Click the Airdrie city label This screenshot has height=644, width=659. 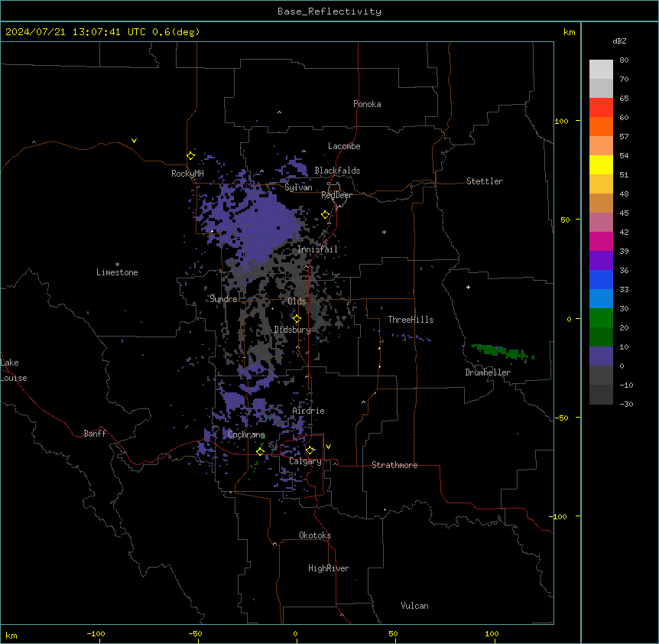coord(309,411)
